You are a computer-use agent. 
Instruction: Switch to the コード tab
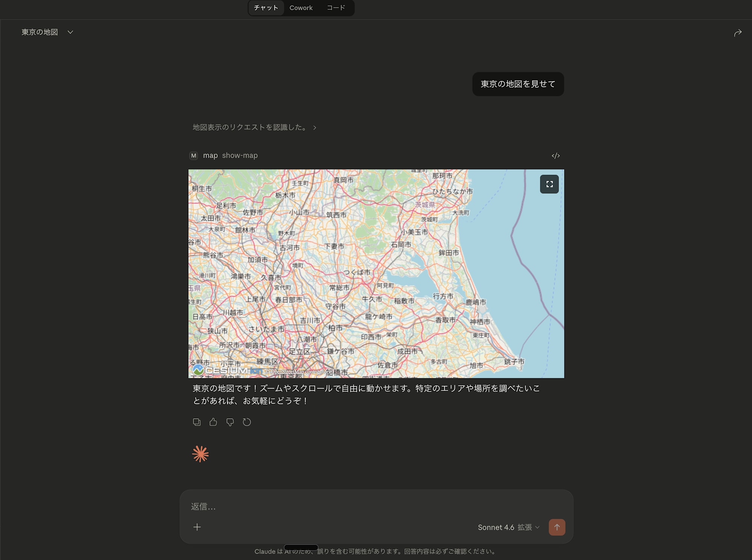(x=336, y=8)
